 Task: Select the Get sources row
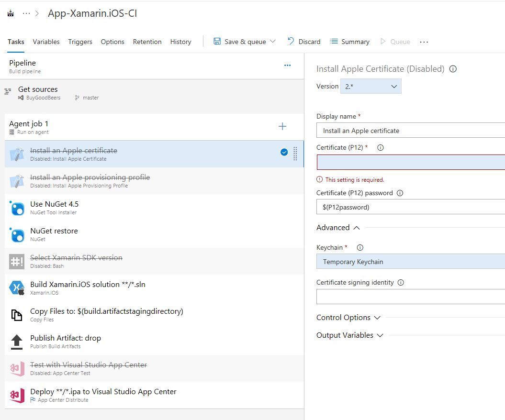point(152,93)
